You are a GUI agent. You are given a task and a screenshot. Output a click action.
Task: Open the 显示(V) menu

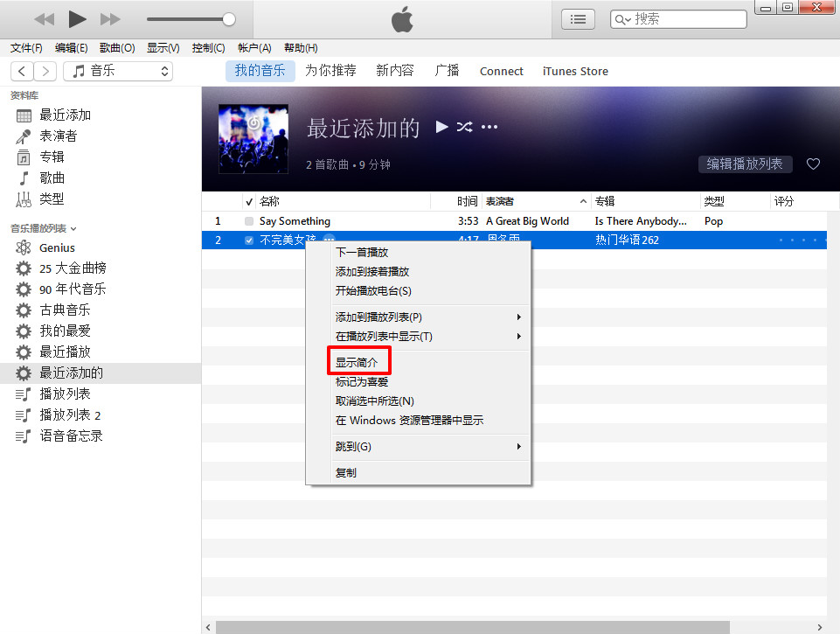(x=163, y=48)
